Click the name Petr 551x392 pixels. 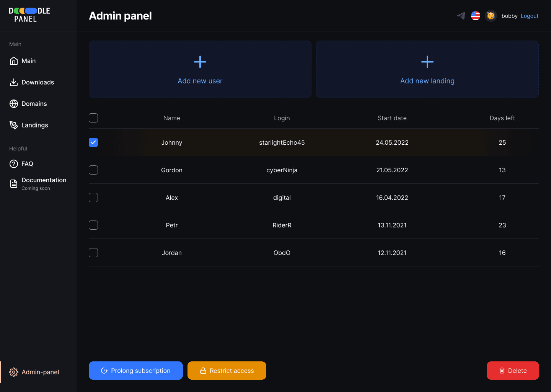click(172, 225)
